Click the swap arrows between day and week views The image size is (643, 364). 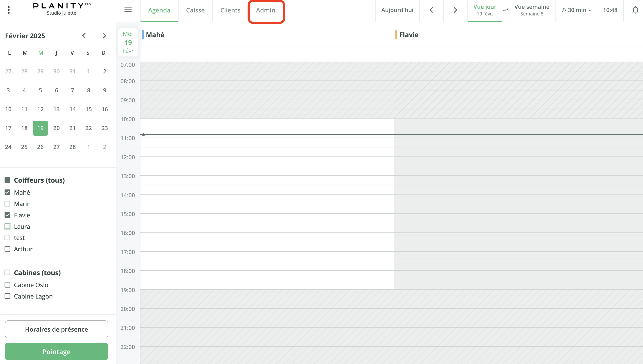coord(505,10)
